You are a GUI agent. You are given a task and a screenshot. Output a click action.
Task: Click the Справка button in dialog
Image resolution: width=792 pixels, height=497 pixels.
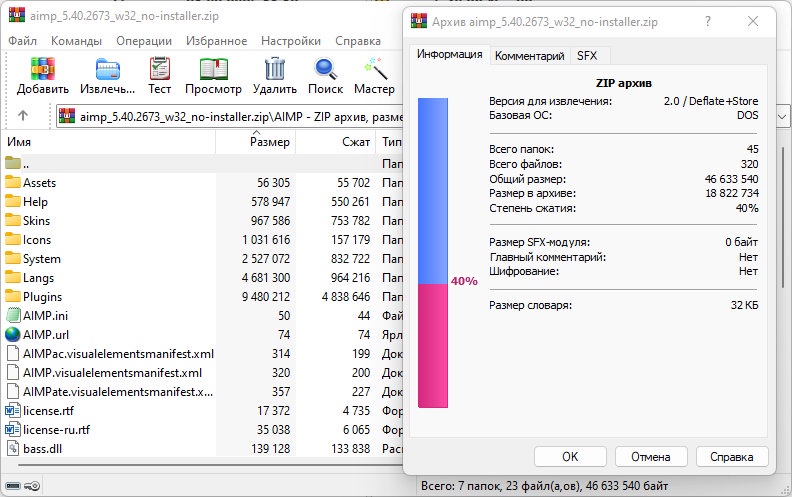click(732, 457)
